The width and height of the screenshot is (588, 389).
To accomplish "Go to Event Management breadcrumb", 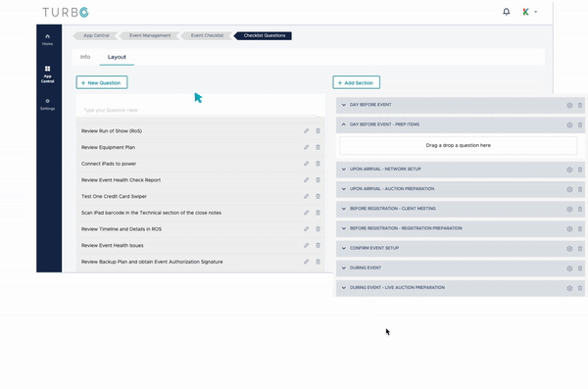I will pos(150,35).
